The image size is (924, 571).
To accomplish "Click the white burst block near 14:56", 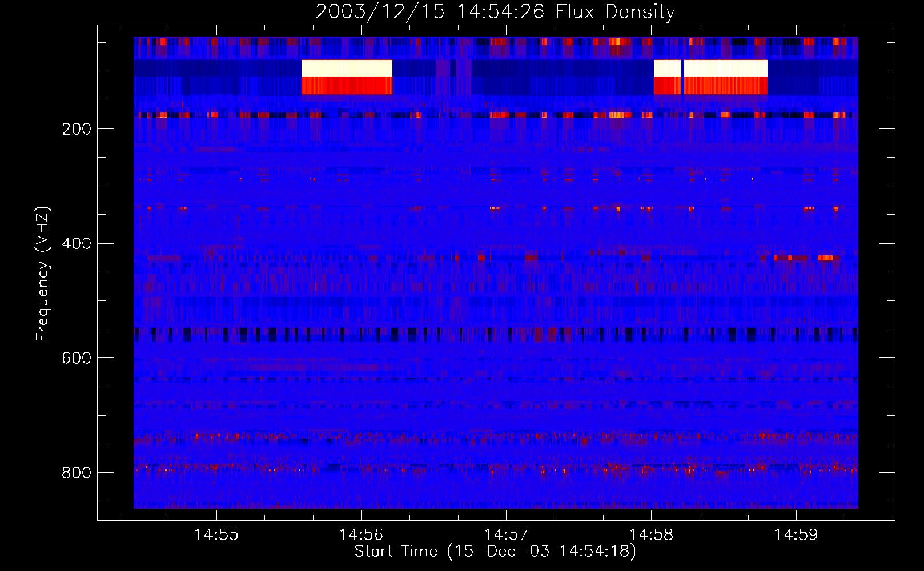I will click(x=347, y=69).
